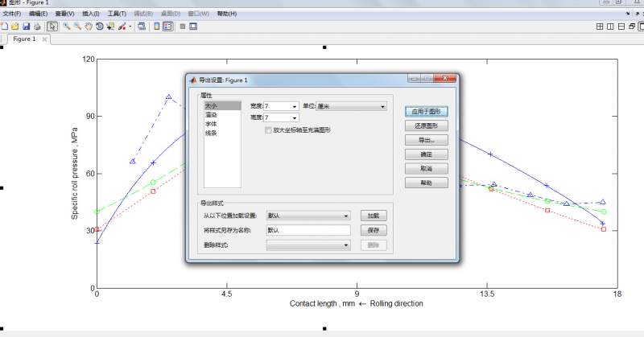This screenshot has height=337, width=644.
Task: Open the Brush color dropdown arrow
Action: 130,27
